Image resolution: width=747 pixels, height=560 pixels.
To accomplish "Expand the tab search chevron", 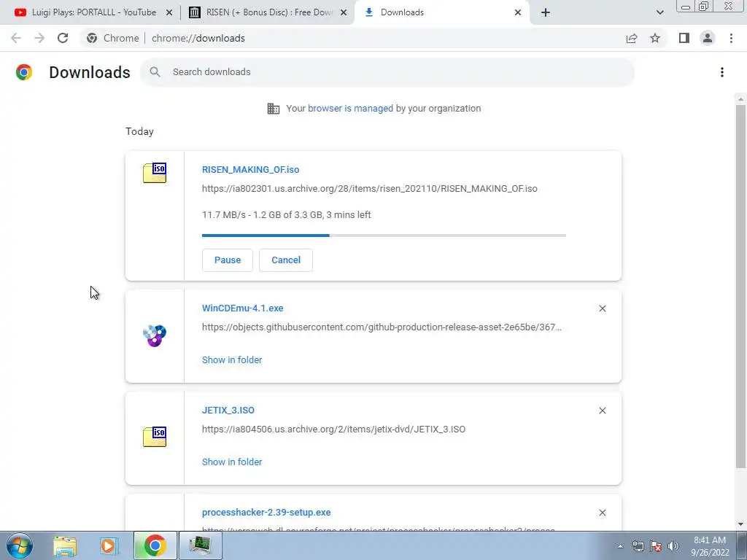I will coord(659,13).
